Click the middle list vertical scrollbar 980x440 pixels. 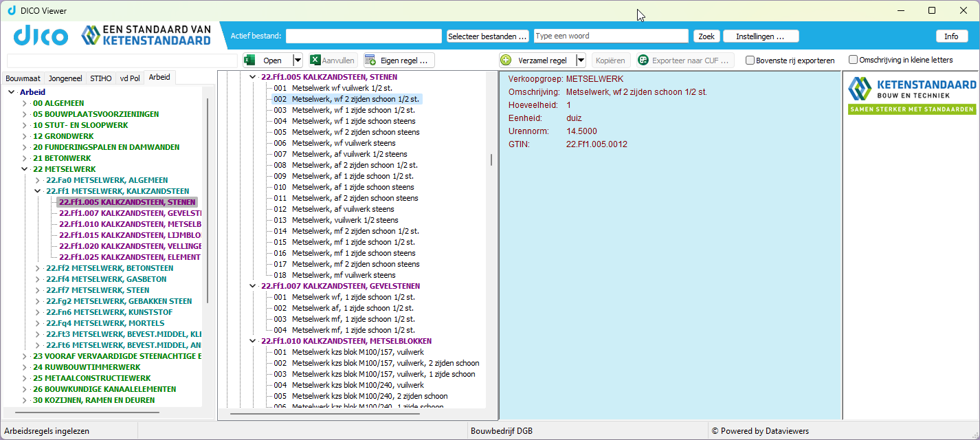tap(491, 159)
